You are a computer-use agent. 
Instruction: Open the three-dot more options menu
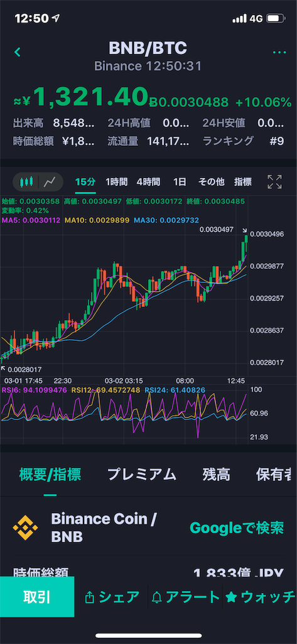(x=279, y=53)
